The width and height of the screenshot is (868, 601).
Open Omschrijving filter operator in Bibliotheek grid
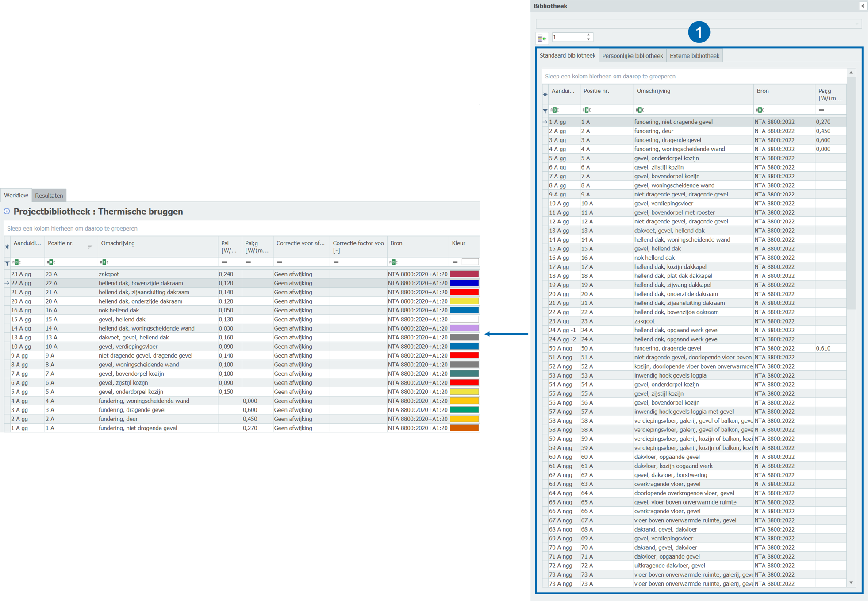(x=640, y=110)
